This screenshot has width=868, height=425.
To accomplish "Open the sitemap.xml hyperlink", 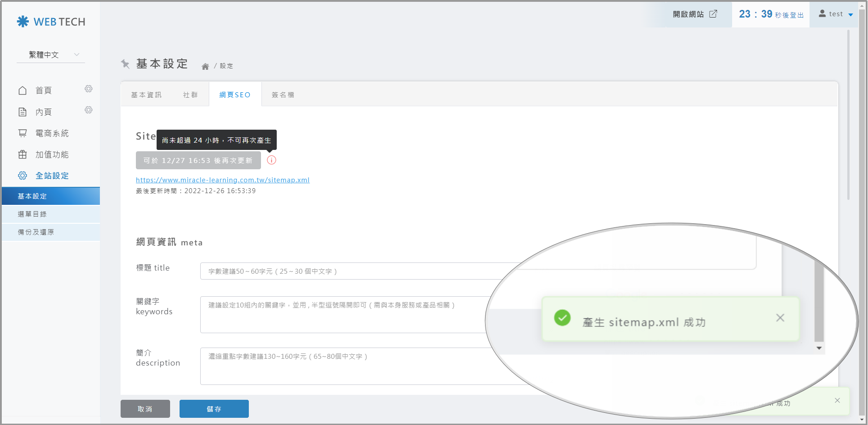I will point(223,180).
